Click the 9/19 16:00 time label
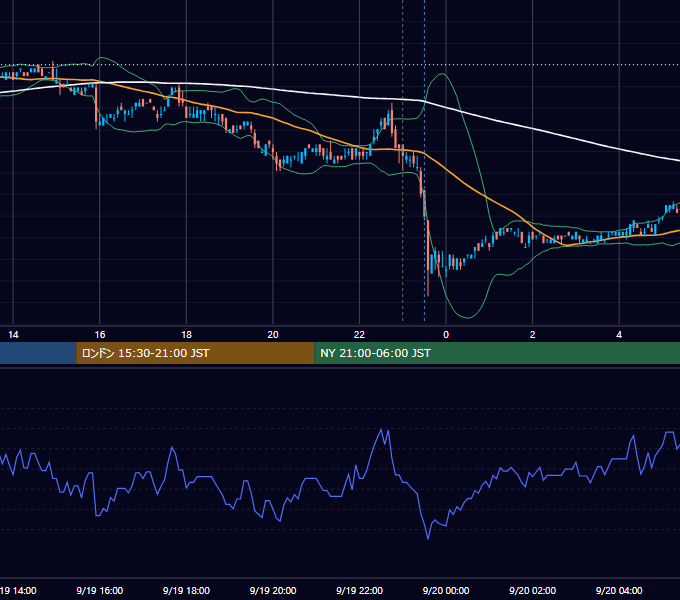 pyautogui.click(x=100, y=590)
